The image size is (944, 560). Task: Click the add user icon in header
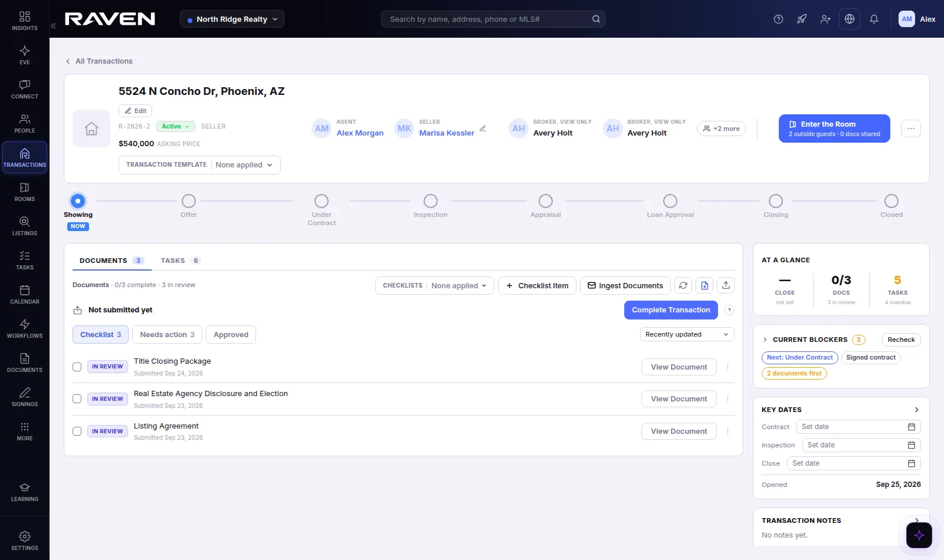point(825,19)
